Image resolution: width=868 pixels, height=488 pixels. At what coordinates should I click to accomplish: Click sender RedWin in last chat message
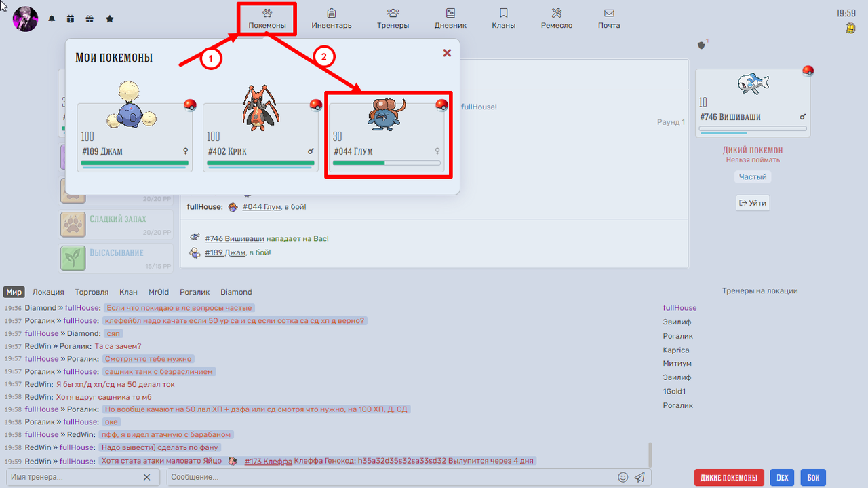point(38,461)
